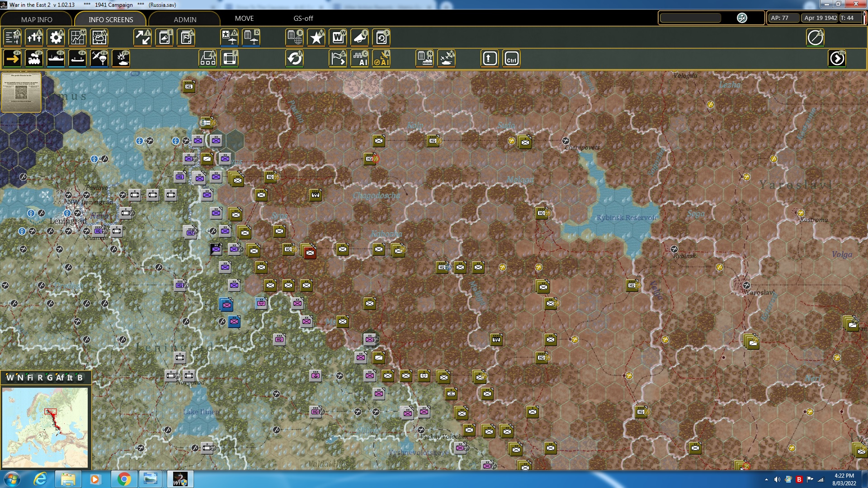Open the Commander's Report flag document icon

coord(186,38)
